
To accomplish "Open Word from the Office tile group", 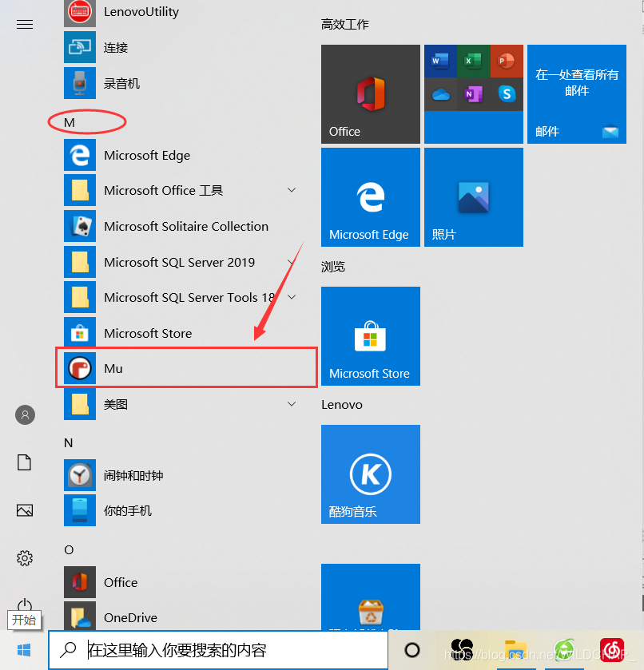I will [x=440, y=61].
